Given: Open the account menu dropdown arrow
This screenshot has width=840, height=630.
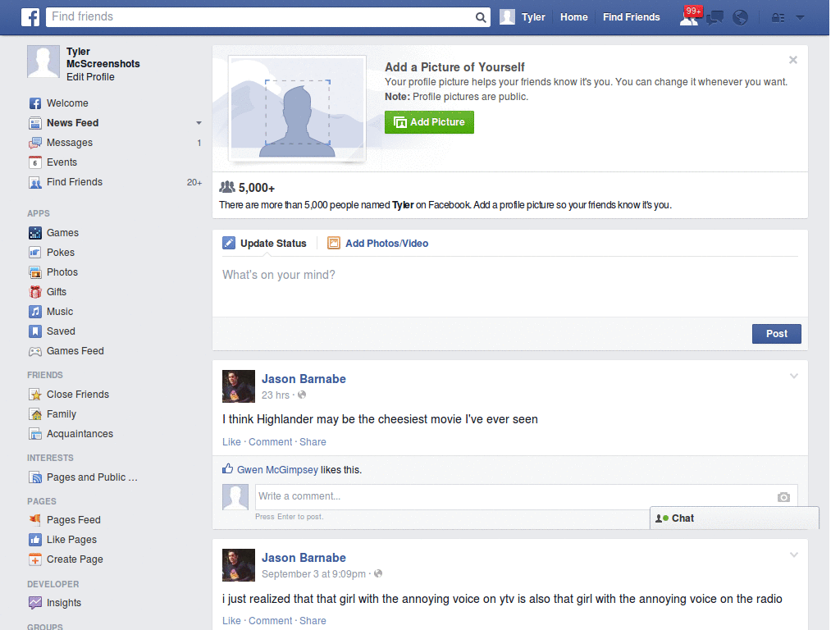Looking at the screenshot, I should (x=801, y=18).
